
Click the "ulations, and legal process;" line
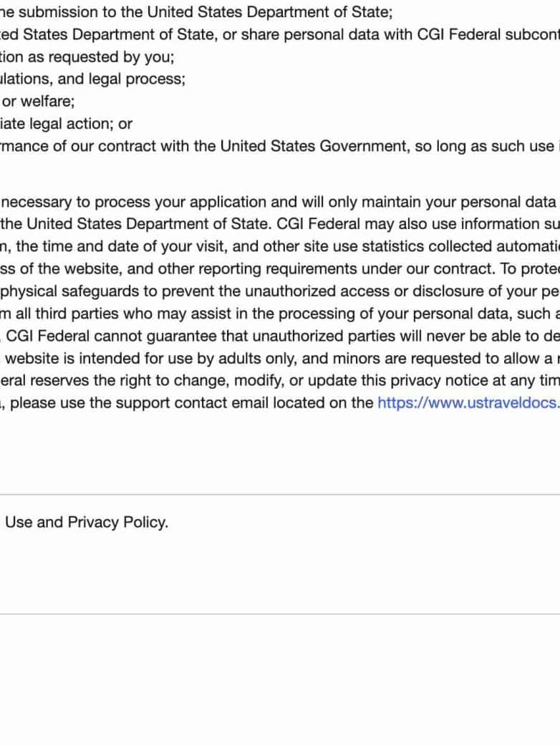[x=93, y=79]
